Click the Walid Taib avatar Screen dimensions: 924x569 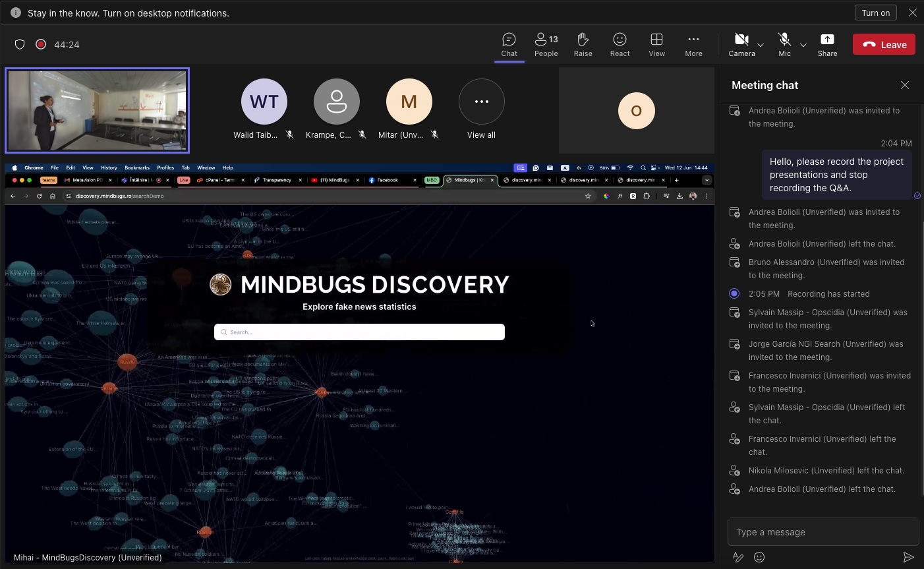point(264,102)
